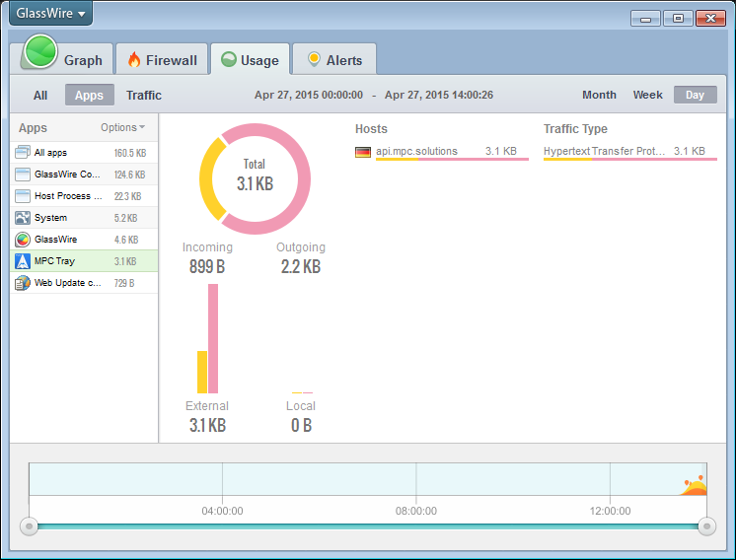736x560 pixels.
Task: Select the Usage tab
Action: click(250, 59)
